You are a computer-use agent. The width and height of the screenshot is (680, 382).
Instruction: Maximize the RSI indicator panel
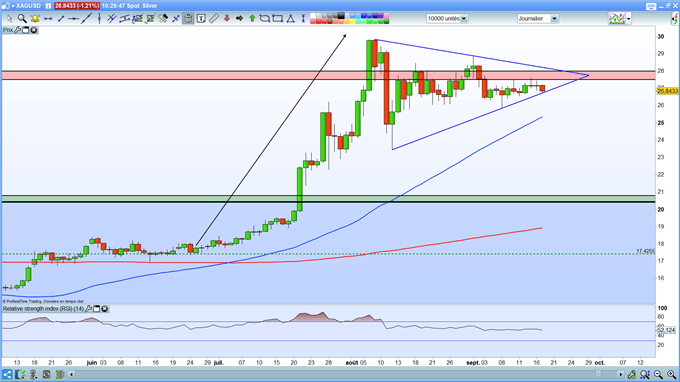pyautogui.click(x=97, y=309)
